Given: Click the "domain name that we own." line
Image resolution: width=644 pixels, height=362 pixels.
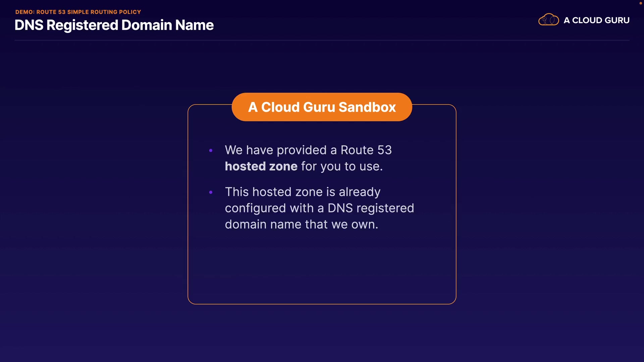Looking at the screenshot, I should pyautogui.click(x=301, y=224).
